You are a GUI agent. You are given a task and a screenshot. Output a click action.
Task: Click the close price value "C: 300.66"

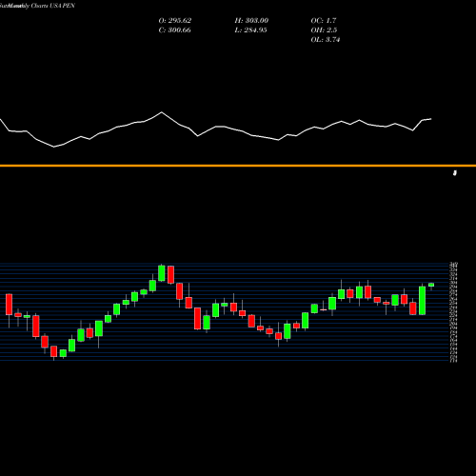pos(175,30)
